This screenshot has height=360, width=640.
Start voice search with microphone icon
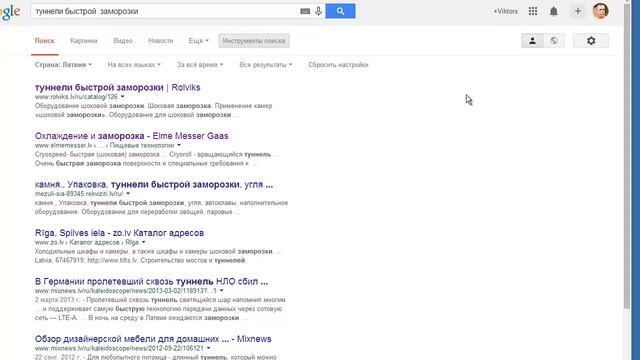coord(318,11)
